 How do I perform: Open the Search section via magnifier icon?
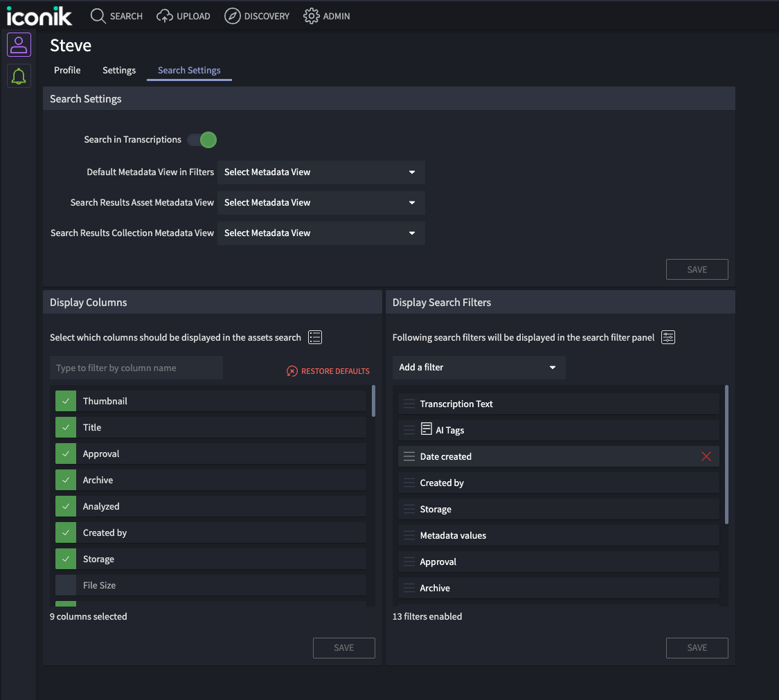pos(98,15)
